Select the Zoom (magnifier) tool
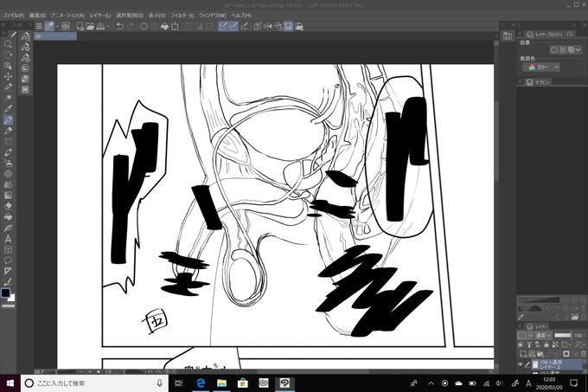Image resolution: width=588 pixels, height=392 pixels. pyautogui.click(x=8, y=44)
